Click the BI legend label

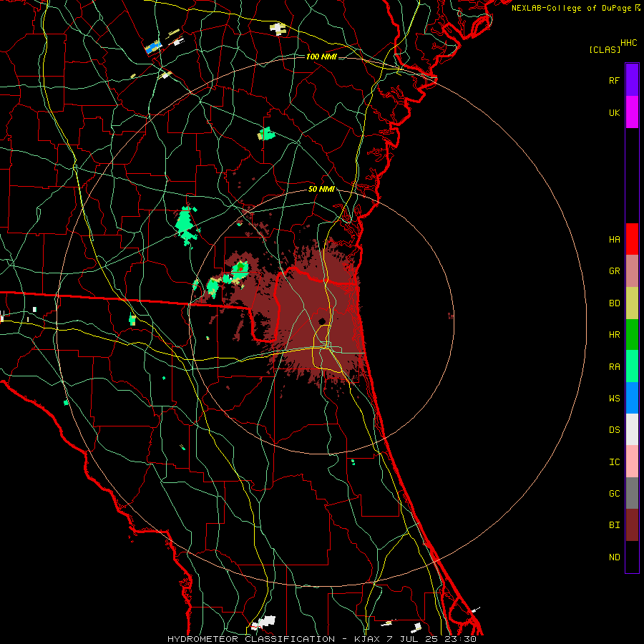614,525
